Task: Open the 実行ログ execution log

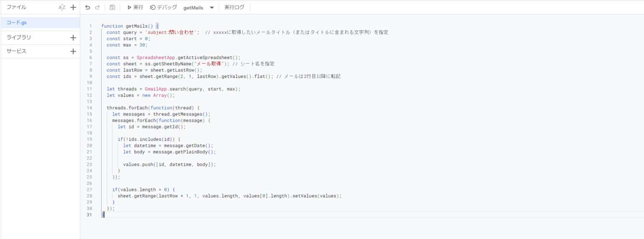Action: pos(234,8)
